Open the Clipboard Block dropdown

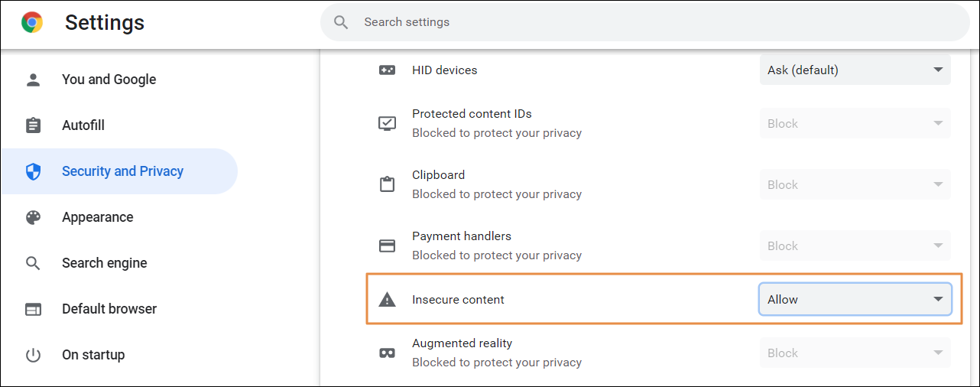tap(855, 185)
